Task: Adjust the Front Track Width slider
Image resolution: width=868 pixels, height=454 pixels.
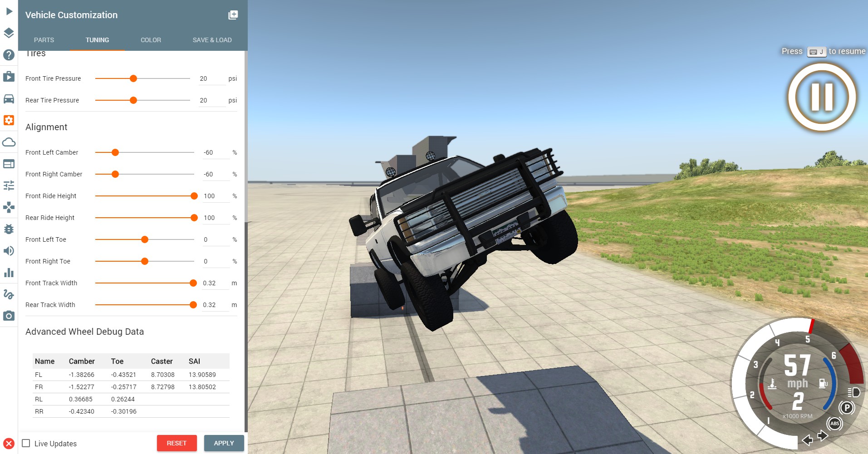Action: pos(145,283)
